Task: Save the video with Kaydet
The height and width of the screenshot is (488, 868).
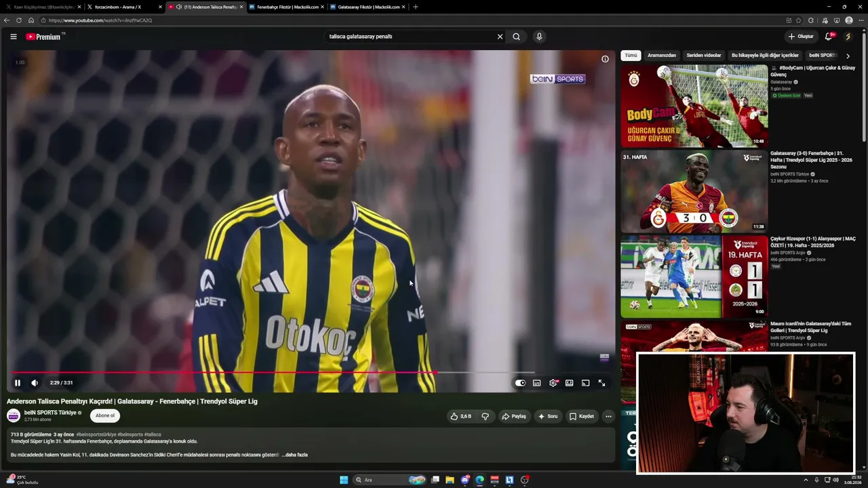Action: click(582, 416)
